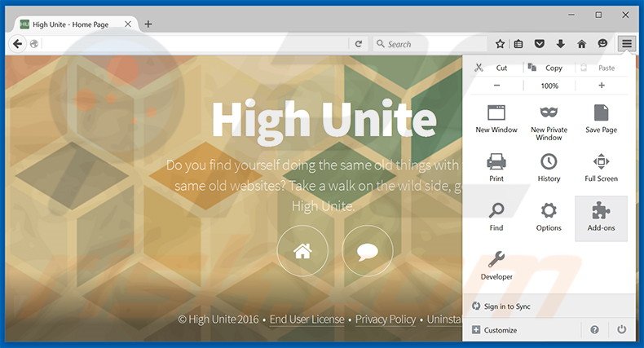644x348 pixels.
Task: Click the High Unite heading text
Action: click(324, 122)
